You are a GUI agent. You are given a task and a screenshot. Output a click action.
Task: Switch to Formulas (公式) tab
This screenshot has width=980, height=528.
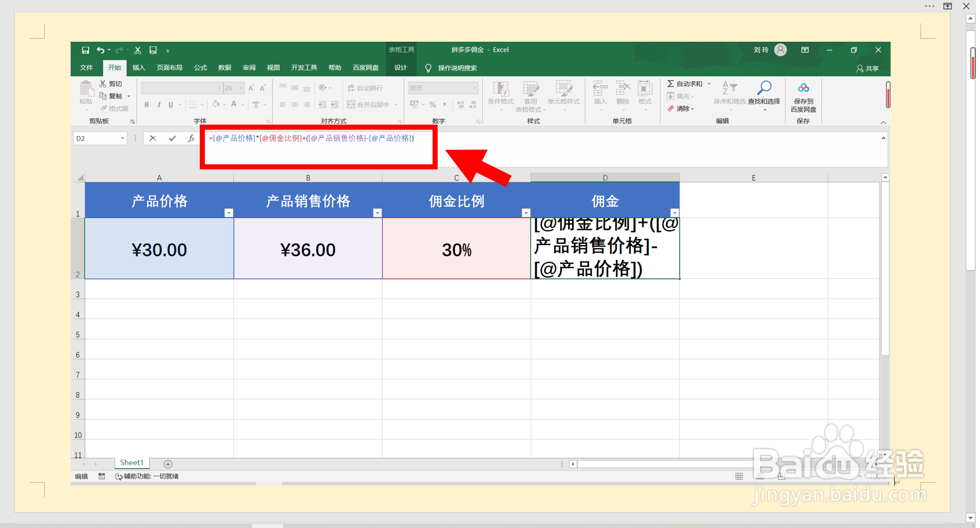pyautogui.click(x=200, y=68)
